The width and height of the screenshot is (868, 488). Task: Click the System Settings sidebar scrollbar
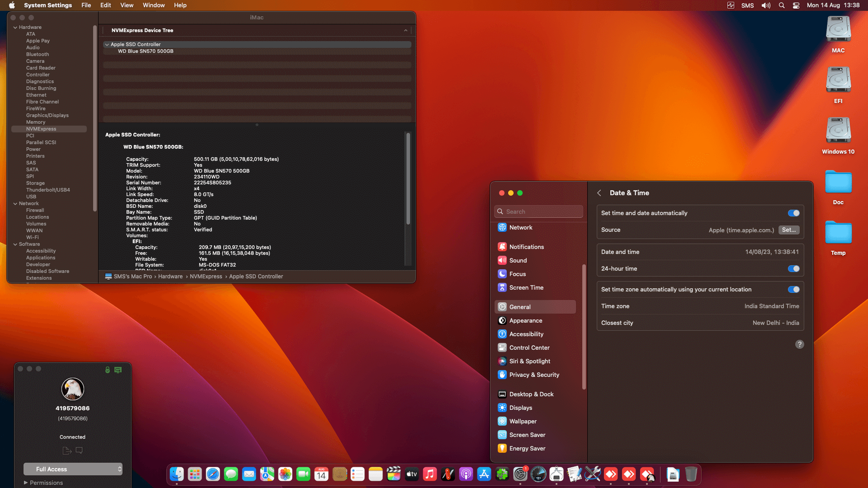coord(584,327)
